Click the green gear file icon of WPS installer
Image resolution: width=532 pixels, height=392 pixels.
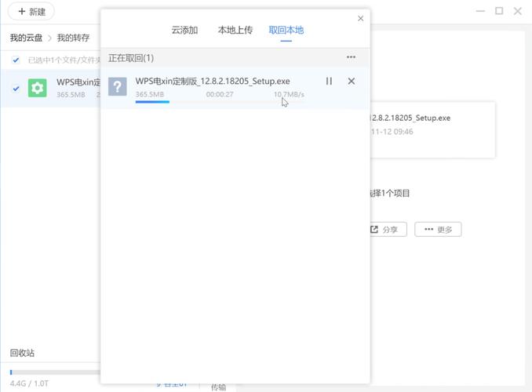point(38,88)
